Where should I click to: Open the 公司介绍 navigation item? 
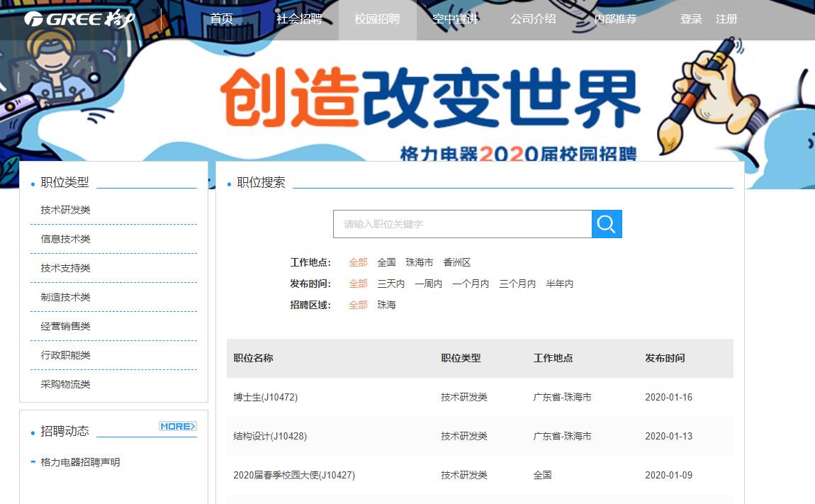533,19
